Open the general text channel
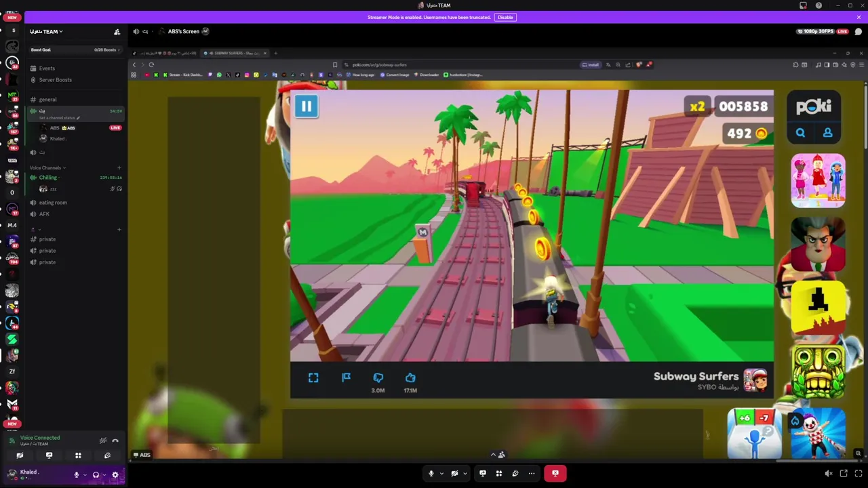 click(x=75, y=100)
